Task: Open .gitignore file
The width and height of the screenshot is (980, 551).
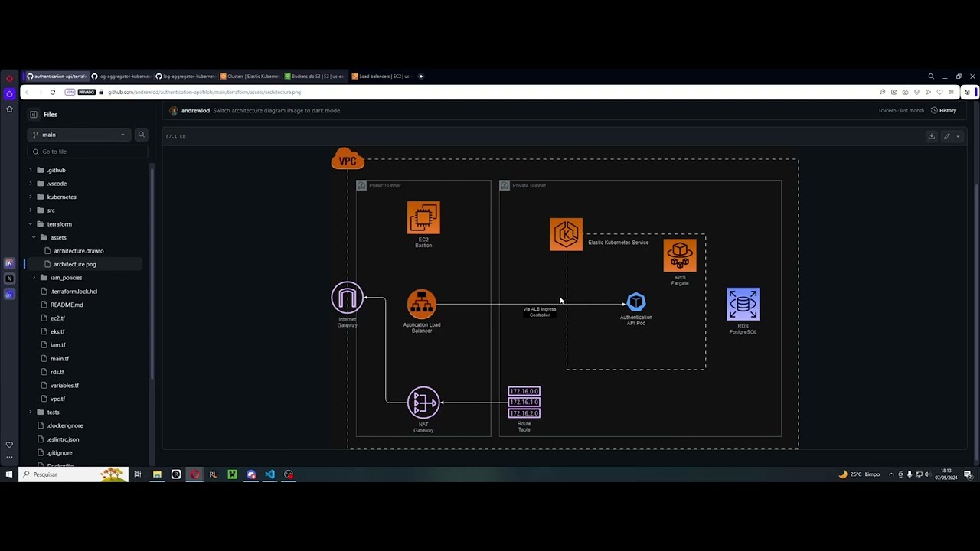Action: click(60, 453)
